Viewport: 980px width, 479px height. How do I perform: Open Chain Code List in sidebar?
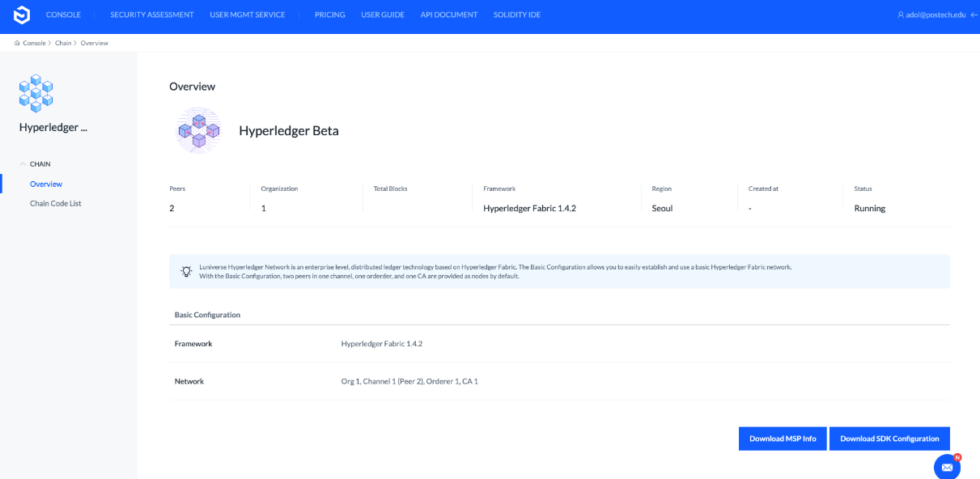pyautogui.click(x=56, y=203)
